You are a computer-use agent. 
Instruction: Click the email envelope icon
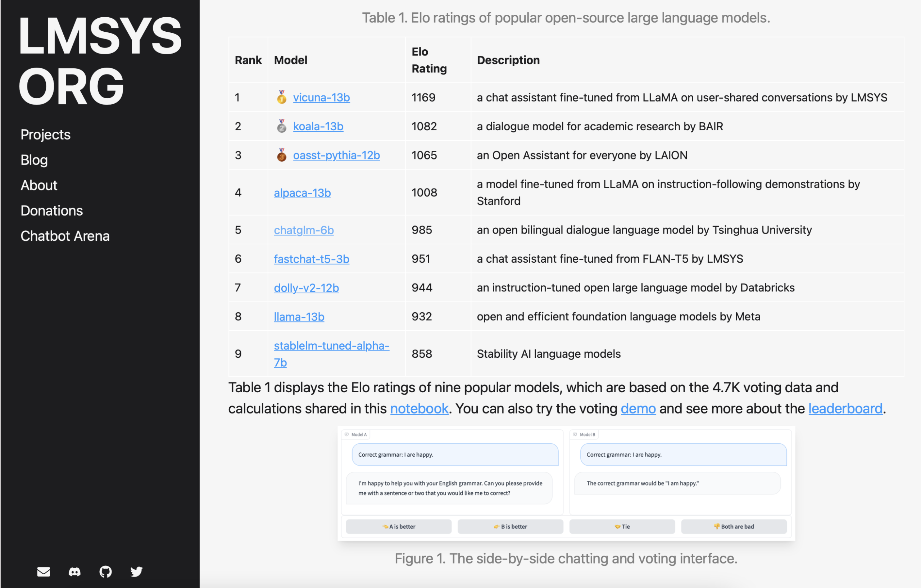point(44,571)
